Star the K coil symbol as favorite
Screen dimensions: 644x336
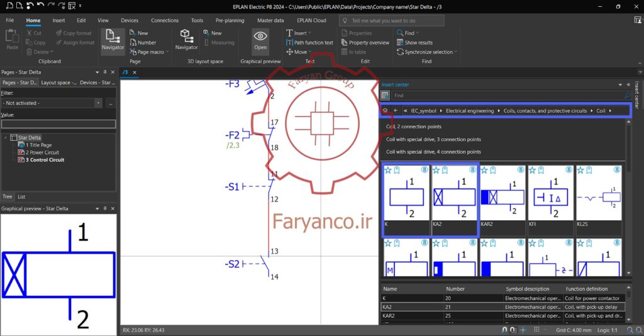click(387, 170)
